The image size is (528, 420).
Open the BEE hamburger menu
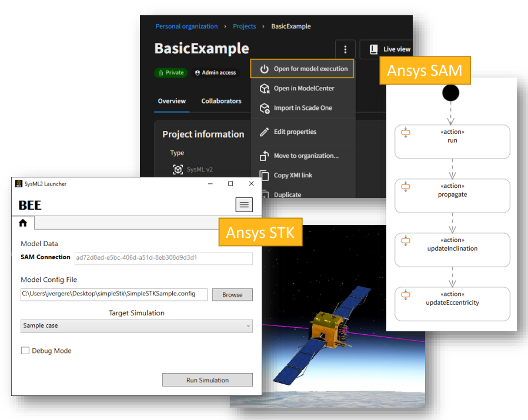[244, 204]
